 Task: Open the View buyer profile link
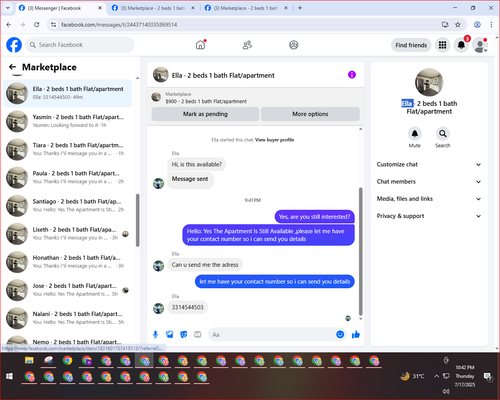274,140
